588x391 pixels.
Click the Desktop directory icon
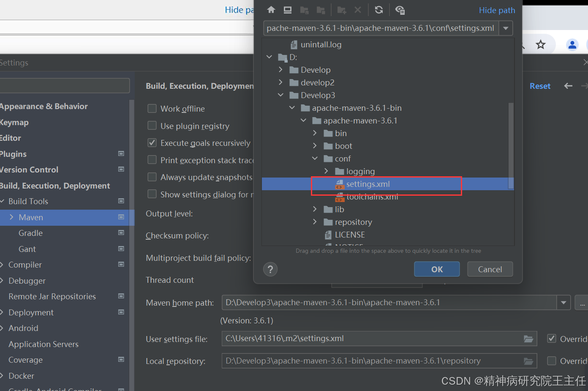point(288,10)
